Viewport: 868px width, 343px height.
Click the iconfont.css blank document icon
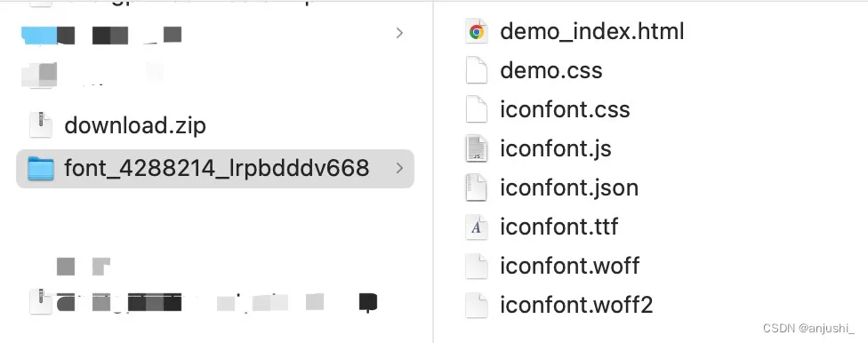(477, 109)
